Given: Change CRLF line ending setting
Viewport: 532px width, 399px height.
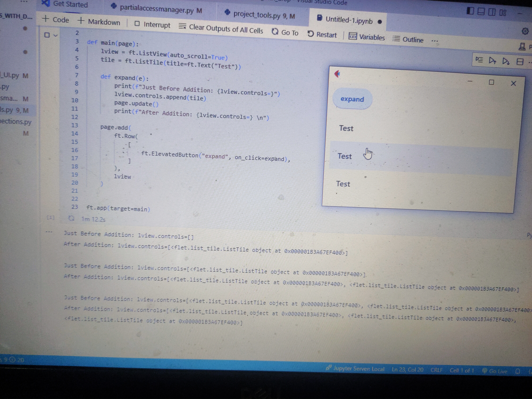Looking at the screenshot, I should tap(437, 370).
